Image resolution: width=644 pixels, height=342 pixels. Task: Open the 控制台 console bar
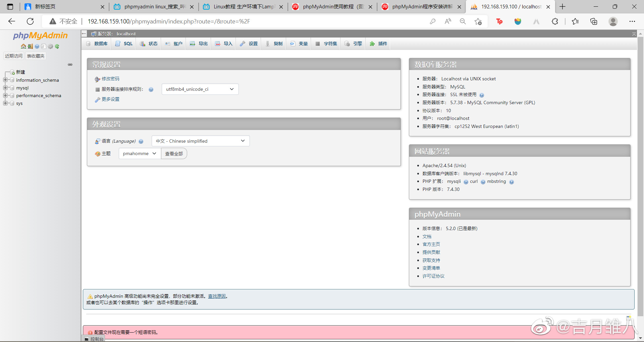point(94,339)
